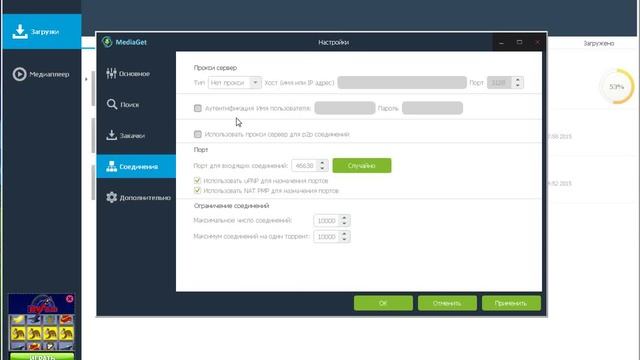Viewport: 640px width, 360px height.
Task: Click the MediaGet logo icon
Action: point(107,42)
